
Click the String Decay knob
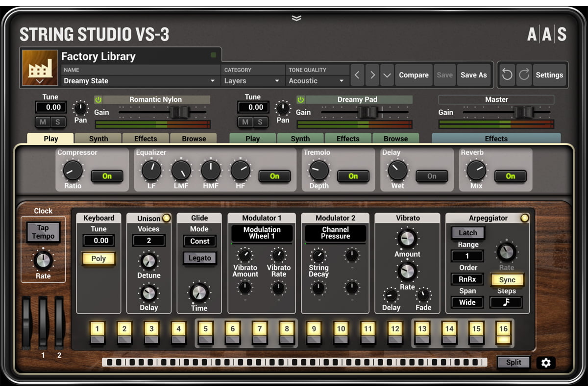pos(318,255)
